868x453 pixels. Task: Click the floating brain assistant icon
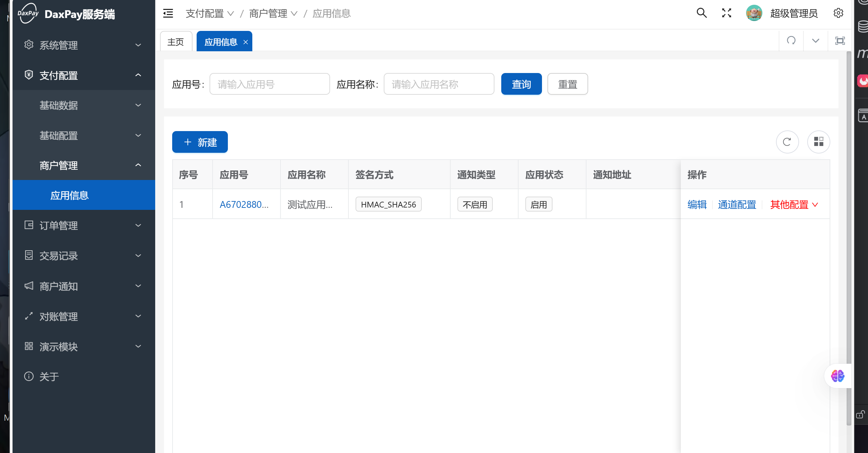pos(837,376)
